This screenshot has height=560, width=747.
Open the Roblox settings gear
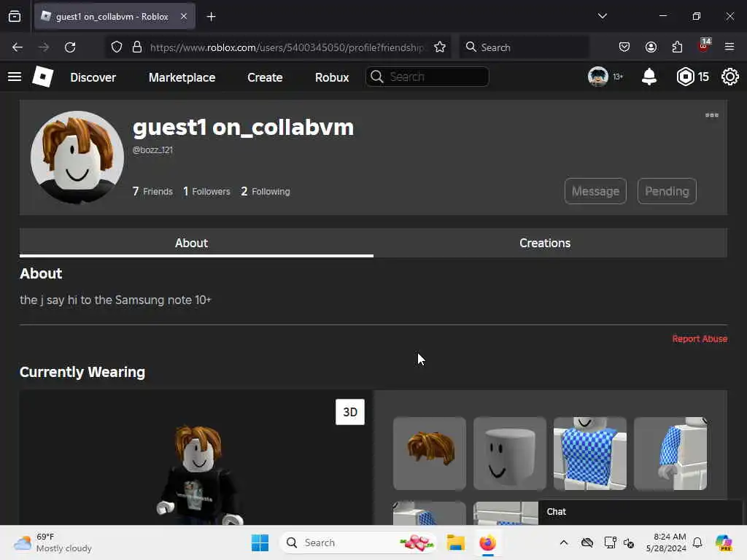point(729,77)
